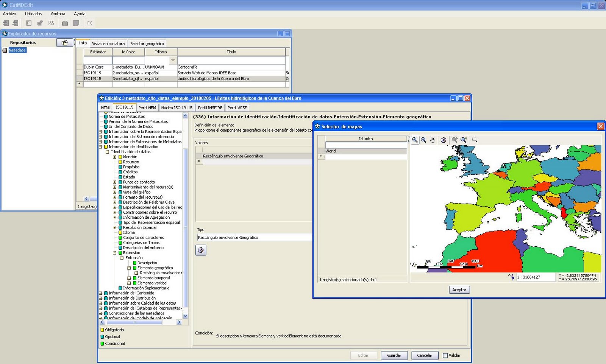606x364 pixels.
Task: Expand the Resolución Espacial node
Action: pyautogui.click(x=114, y=228)
